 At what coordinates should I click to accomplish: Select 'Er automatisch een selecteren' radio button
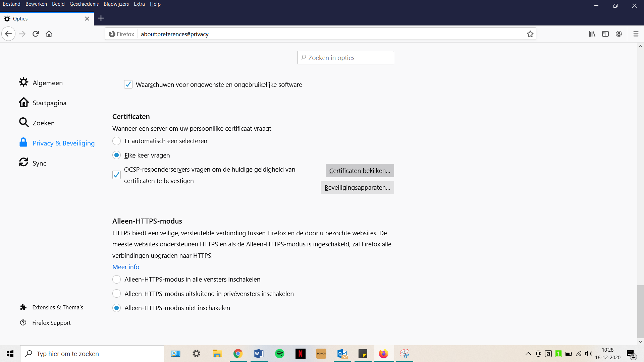tap(116, 141)
